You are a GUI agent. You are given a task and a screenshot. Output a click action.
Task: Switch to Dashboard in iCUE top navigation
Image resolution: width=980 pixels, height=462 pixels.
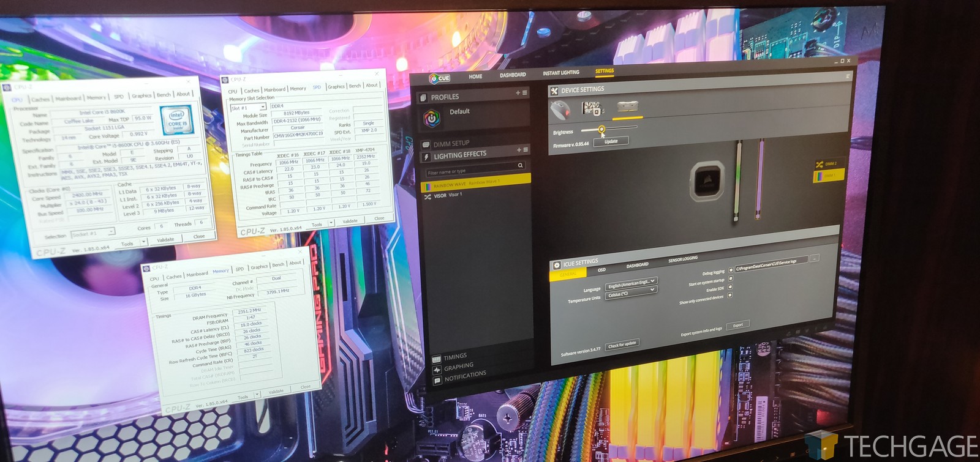point(513,75)
